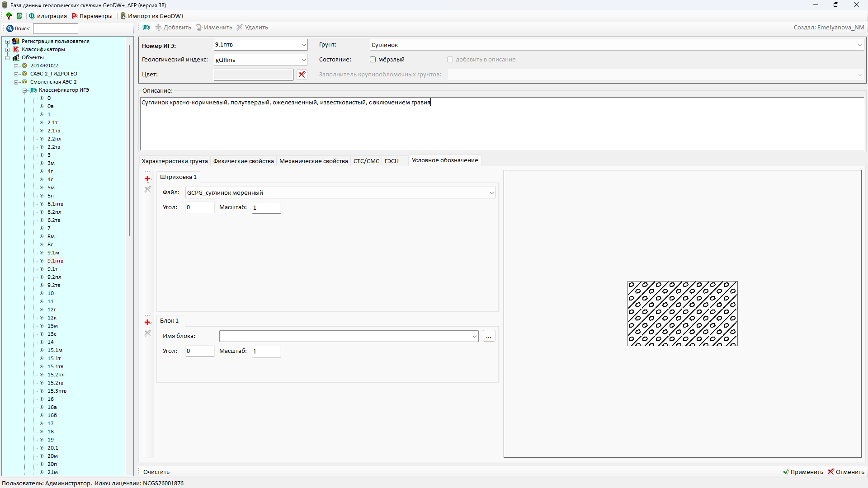Click the hatch pattern preview thumbnail
The width and height of the screenshot is (868, 488).
point(682,314)
